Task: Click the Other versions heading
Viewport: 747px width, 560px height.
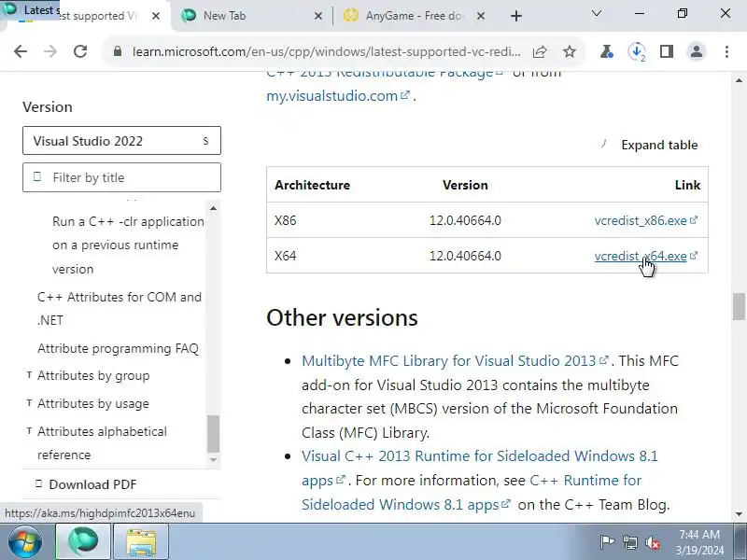Action: pyautogui.click(x=342, y=317)
